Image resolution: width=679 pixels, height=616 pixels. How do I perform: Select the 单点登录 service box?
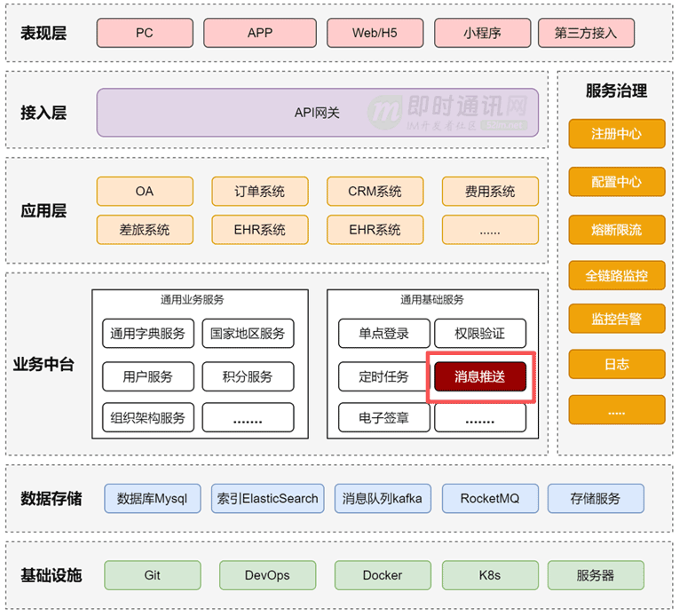383,333
